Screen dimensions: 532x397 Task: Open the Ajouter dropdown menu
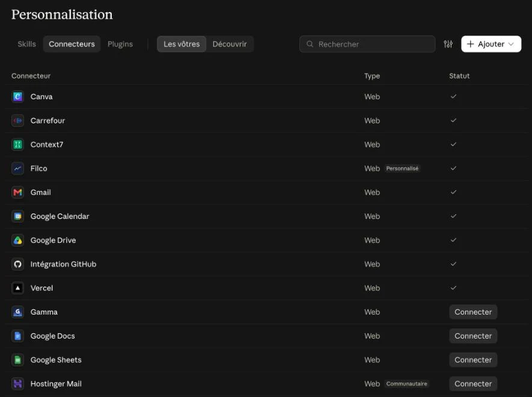point(491,44)
